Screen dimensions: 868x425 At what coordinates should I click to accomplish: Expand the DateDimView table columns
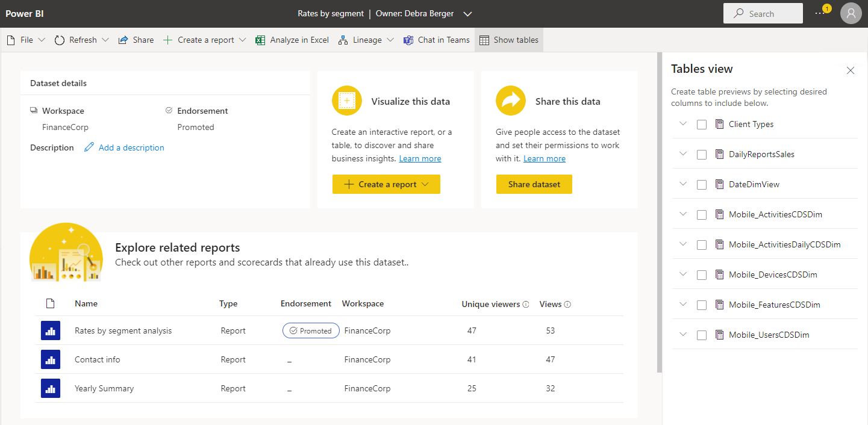682,184
